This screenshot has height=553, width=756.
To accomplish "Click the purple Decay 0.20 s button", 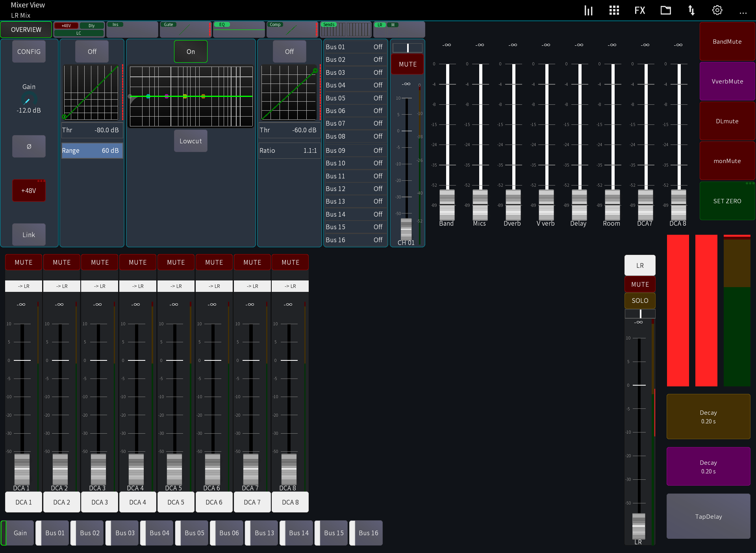I will 708,467.
